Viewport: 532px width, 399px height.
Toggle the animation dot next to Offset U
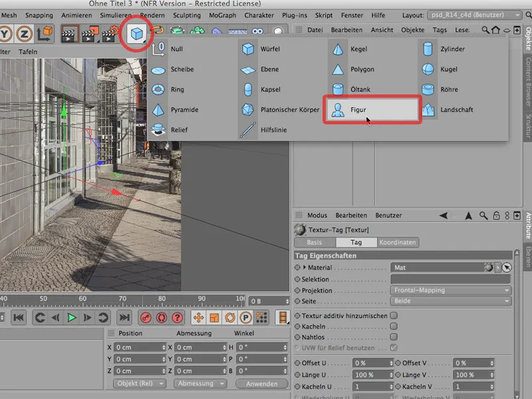tap(297, 363)
